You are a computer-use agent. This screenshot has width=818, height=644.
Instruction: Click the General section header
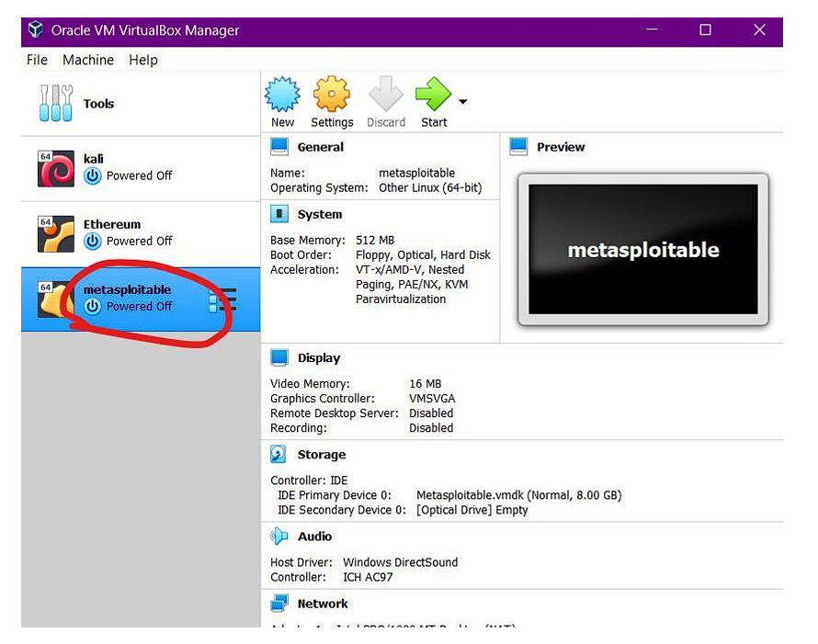(x=320, y=147)
